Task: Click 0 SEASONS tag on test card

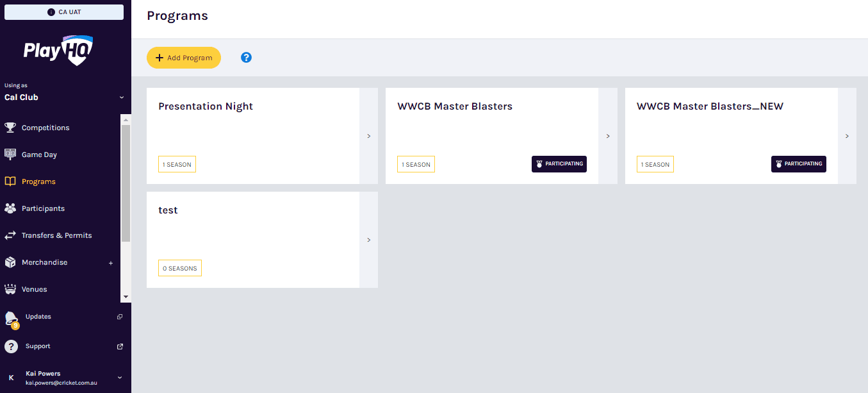Action: pyautogui.click(x=180, y=268)
